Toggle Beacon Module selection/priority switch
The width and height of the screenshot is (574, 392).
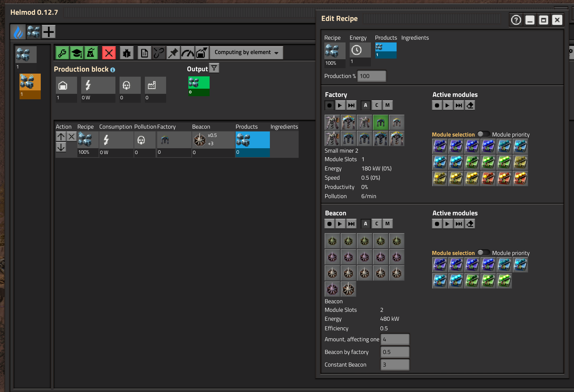point(483,253)
